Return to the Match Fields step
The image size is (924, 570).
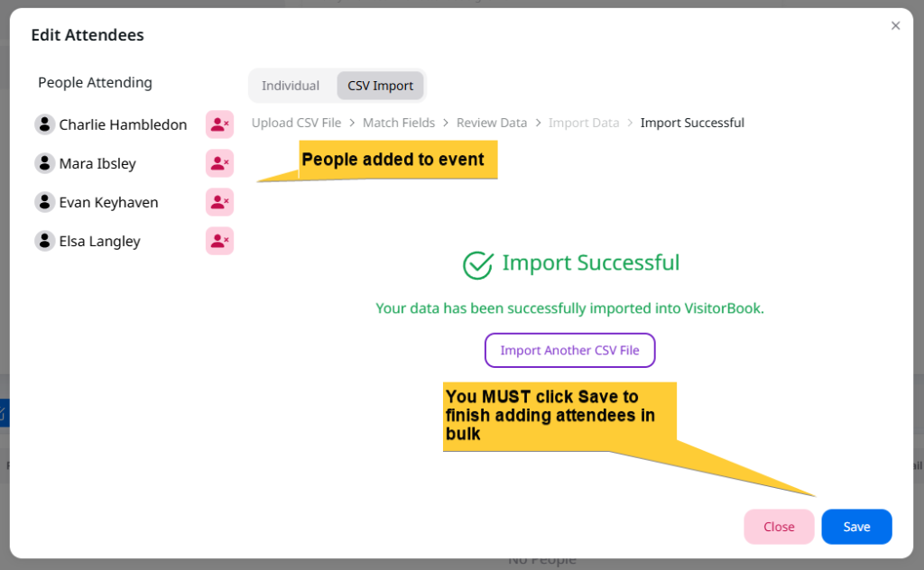pos(399,123)
